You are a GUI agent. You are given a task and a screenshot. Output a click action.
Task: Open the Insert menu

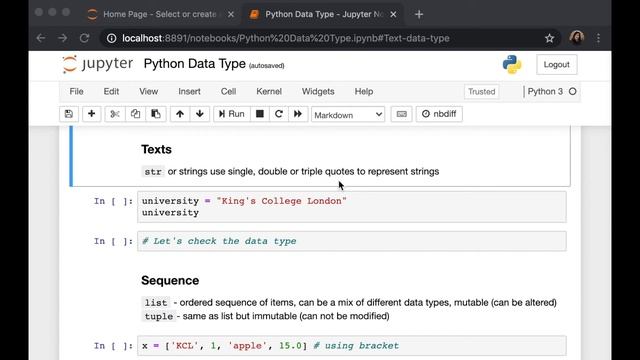coord(189,91)
